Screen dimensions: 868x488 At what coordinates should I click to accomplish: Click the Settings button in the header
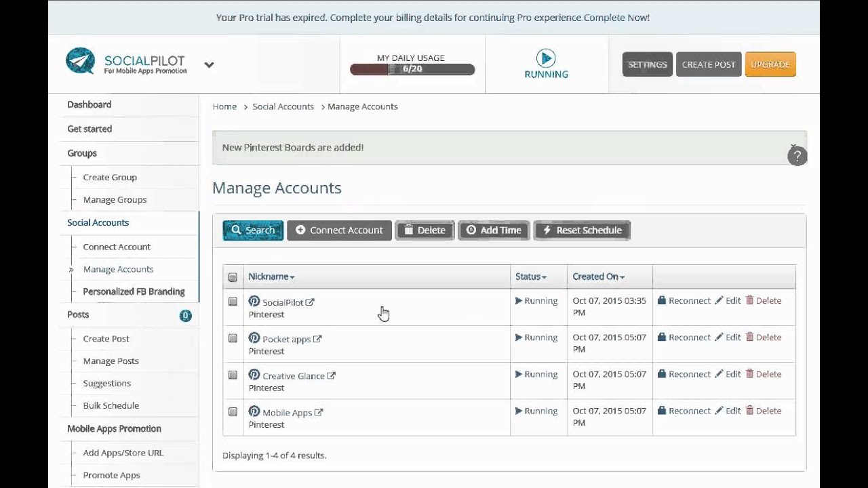(648, 64)
